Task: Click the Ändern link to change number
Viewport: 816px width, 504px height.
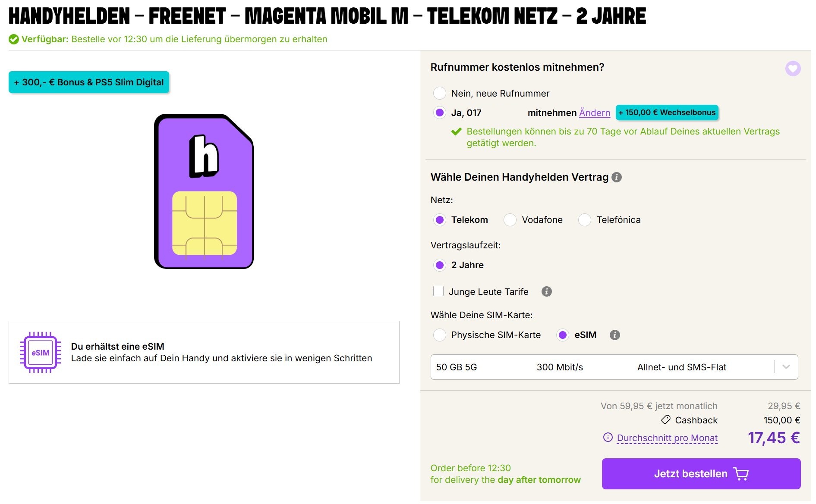Action: [x=594, y=113]
